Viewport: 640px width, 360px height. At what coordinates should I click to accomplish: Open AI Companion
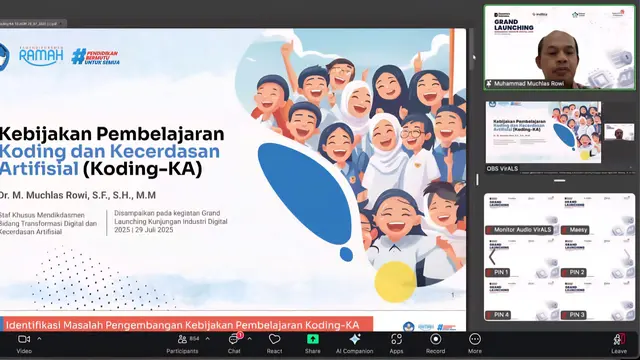(354, 344)
